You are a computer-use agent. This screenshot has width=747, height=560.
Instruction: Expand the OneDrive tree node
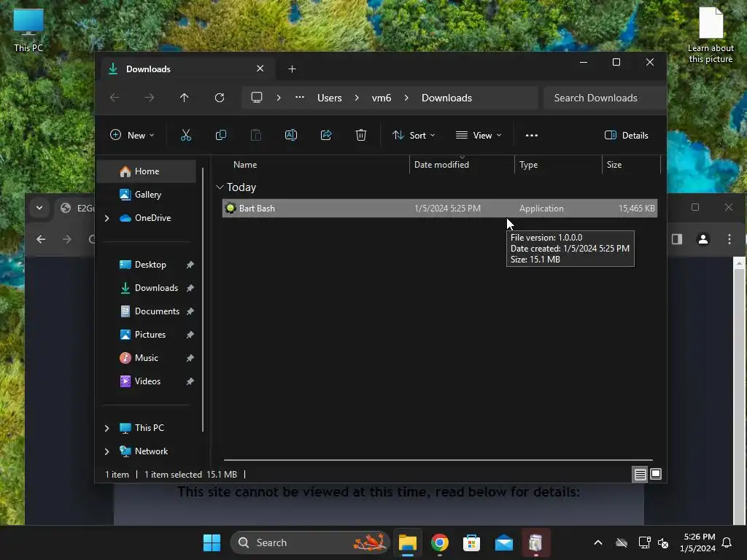click(107, 218)
